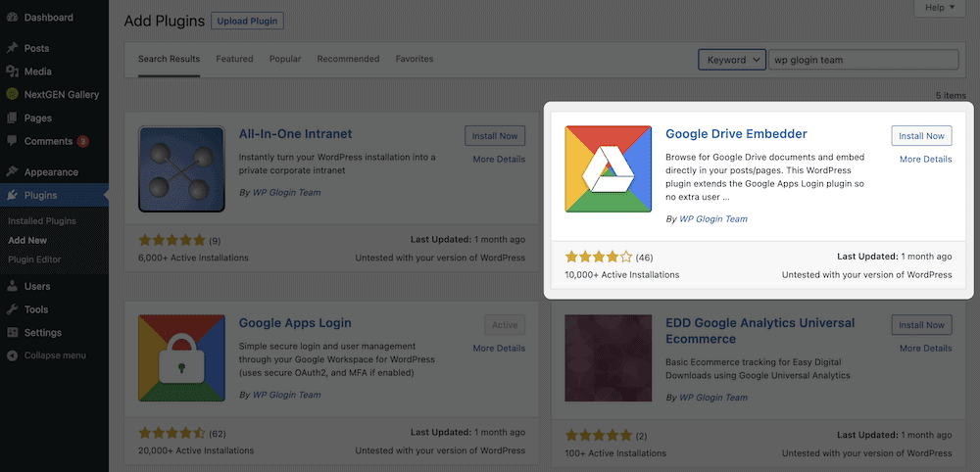Open the Users menu label
This screenshot has width=980, height=472.
pos(37,287)
